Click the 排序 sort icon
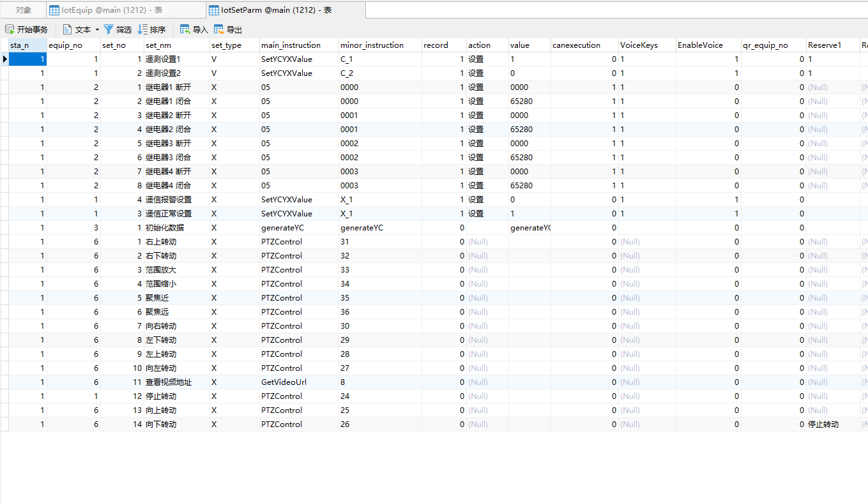Viewport: 868px width, 503px height. 142,29
